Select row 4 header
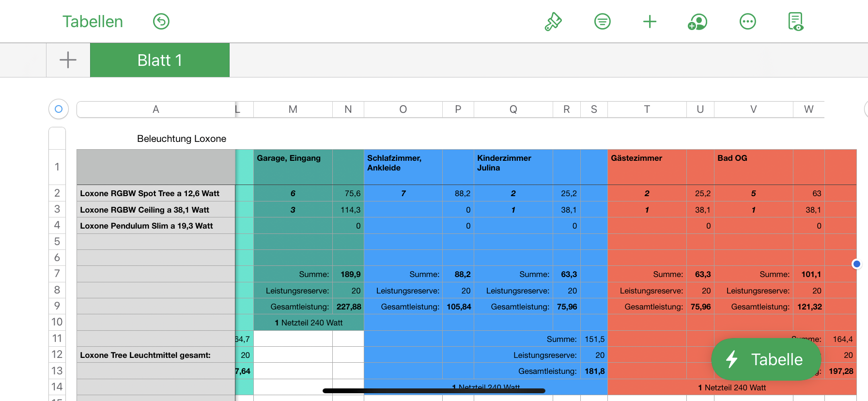 (57, 225)
